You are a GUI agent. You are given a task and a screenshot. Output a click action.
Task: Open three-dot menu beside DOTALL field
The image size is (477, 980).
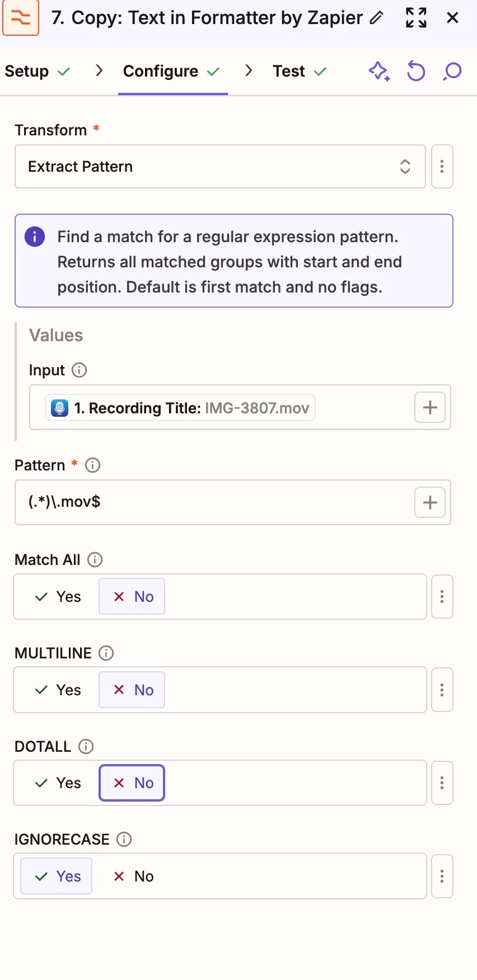(442, 783)
